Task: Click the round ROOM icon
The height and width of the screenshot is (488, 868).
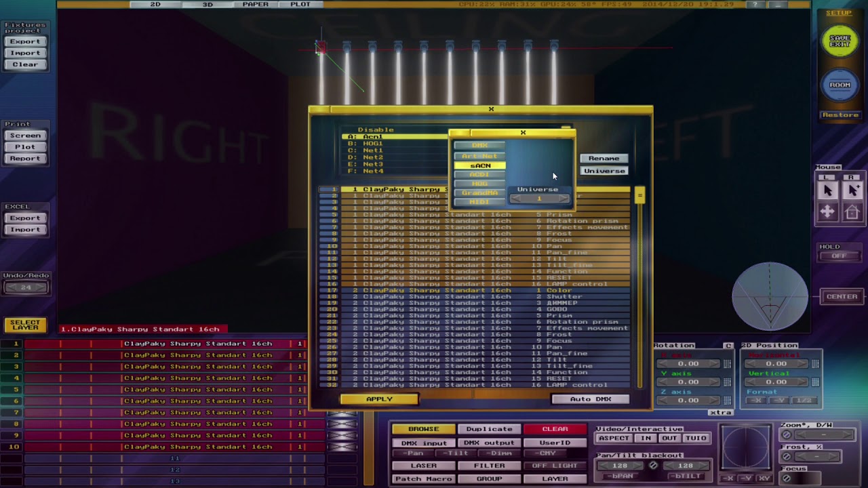Action: point(840,85)
